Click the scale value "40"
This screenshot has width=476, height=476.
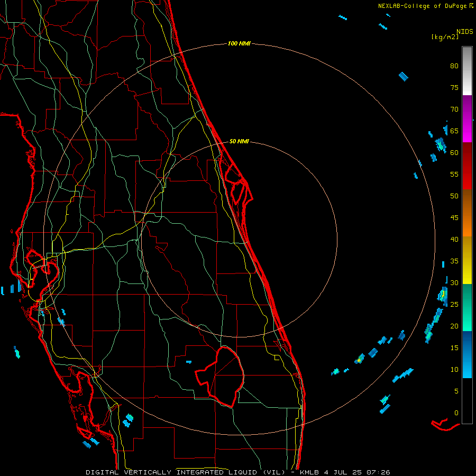(454, 240)
